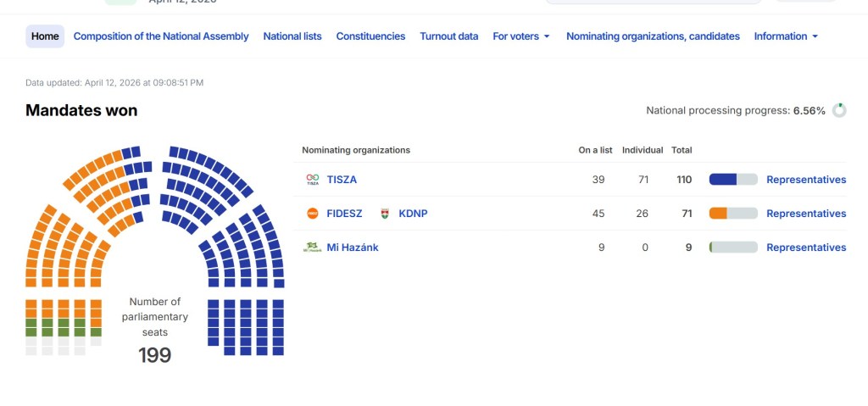Open the Constituencies page
This screenshot has width=868, height=406.
[370, 36]
